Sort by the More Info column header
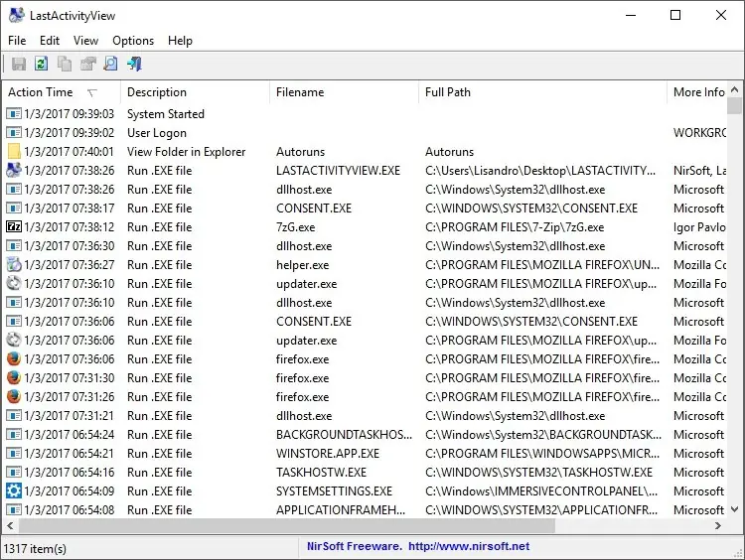The width and height of the screenshot is (745, 560). tap(696, 92)
